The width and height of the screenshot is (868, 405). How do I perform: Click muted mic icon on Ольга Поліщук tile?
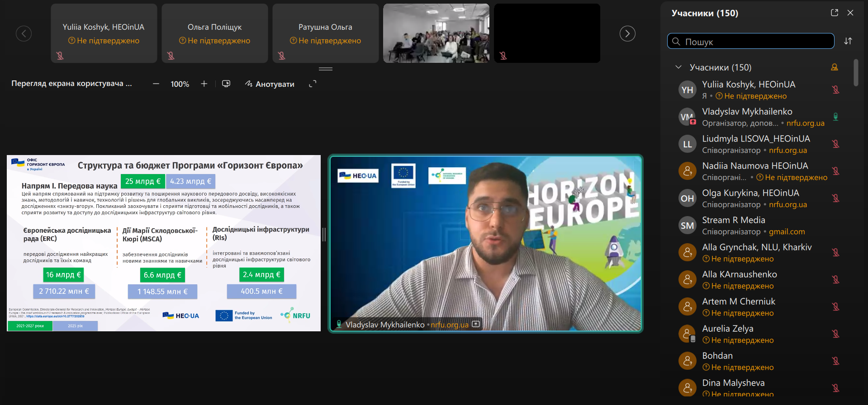pyautogui.click(x=171, y=56)
